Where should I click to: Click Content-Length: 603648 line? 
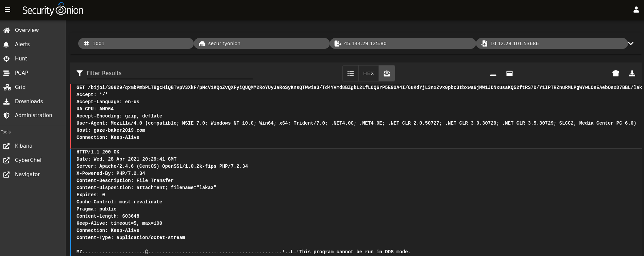[108, 216]
